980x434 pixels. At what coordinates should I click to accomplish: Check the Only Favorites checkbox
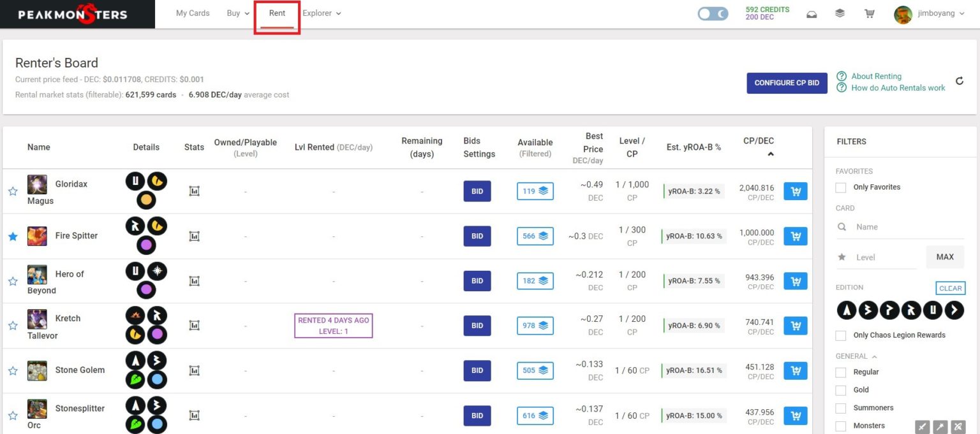(841, 187)
